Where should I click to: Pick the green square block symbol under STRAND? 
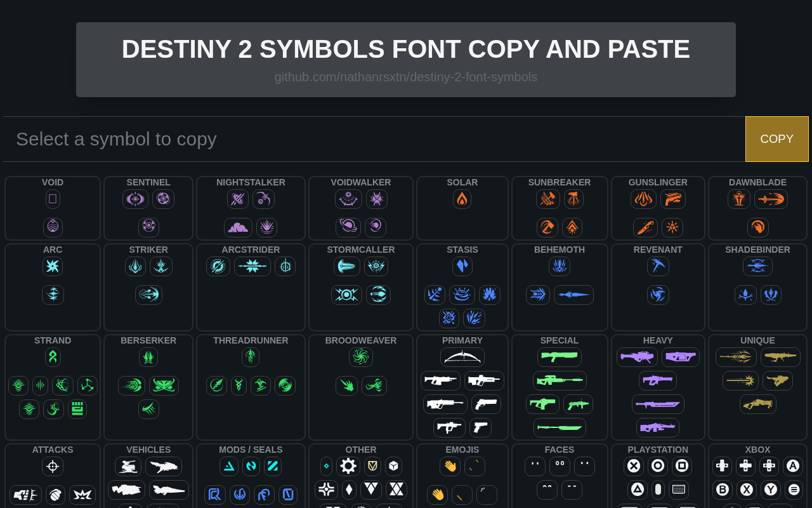pyautogui.click(x=77, y=410)
